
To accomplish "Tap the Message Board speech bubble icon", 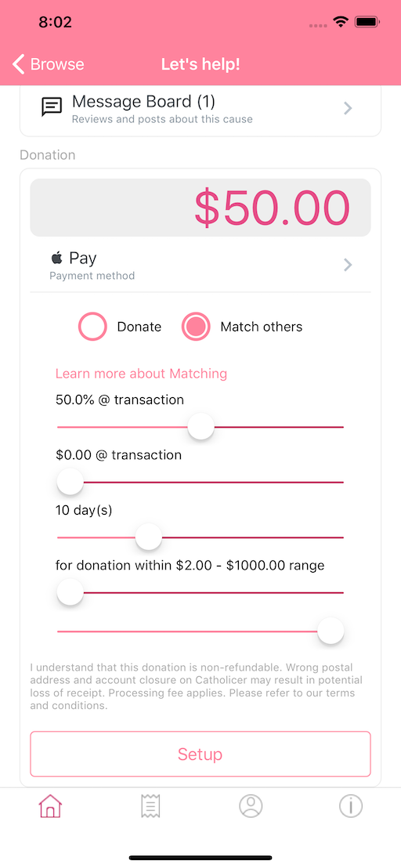I will click(x=52, y=107).
